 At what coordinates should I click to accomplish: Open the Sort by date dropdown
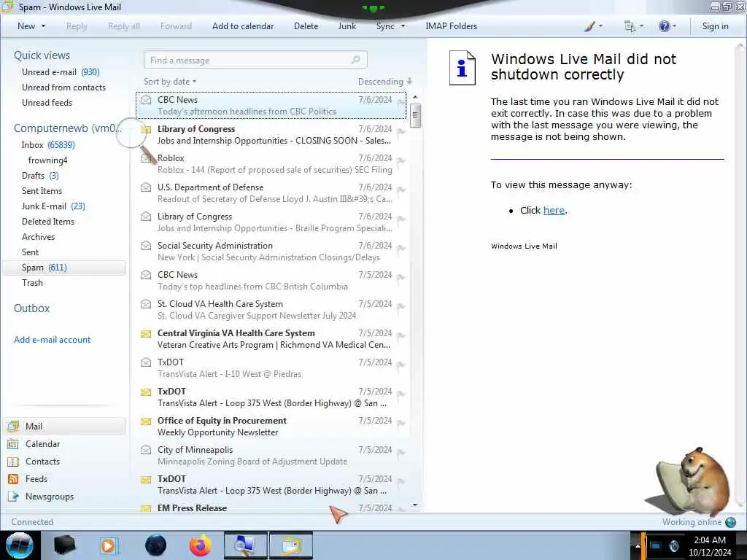(170, 82)
